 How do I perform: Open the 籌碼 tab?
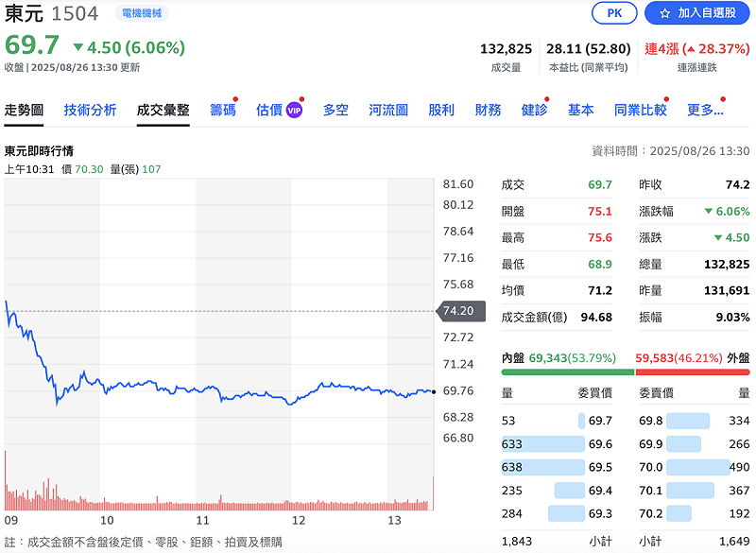tap(223, 111)
